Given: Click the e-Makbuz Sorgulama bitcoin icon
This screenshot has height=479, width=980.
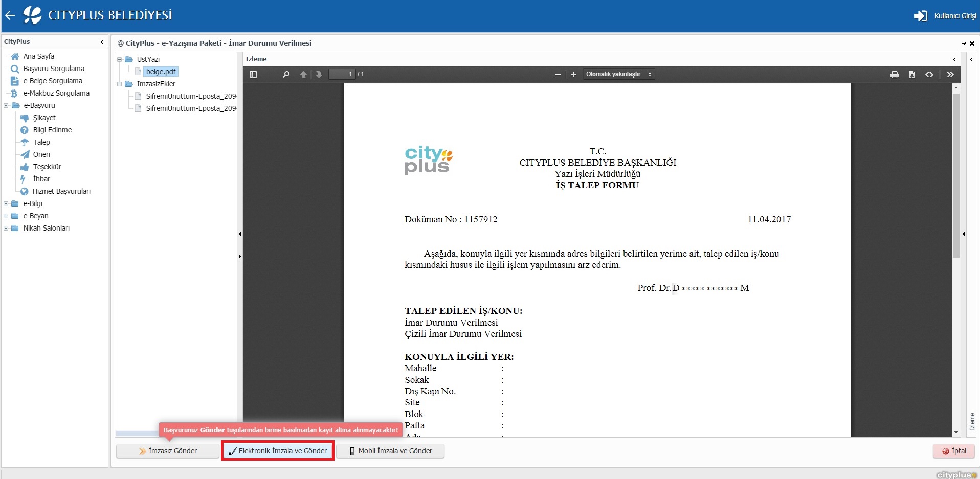Looking at the screenshot, I should [x=15, y=93].
